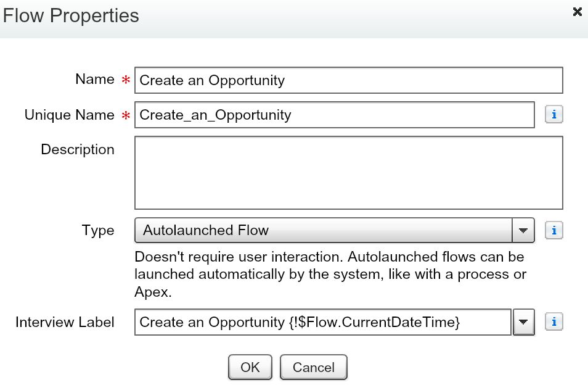
Task: Focus the empty Description text area
Action: point(349,173)
